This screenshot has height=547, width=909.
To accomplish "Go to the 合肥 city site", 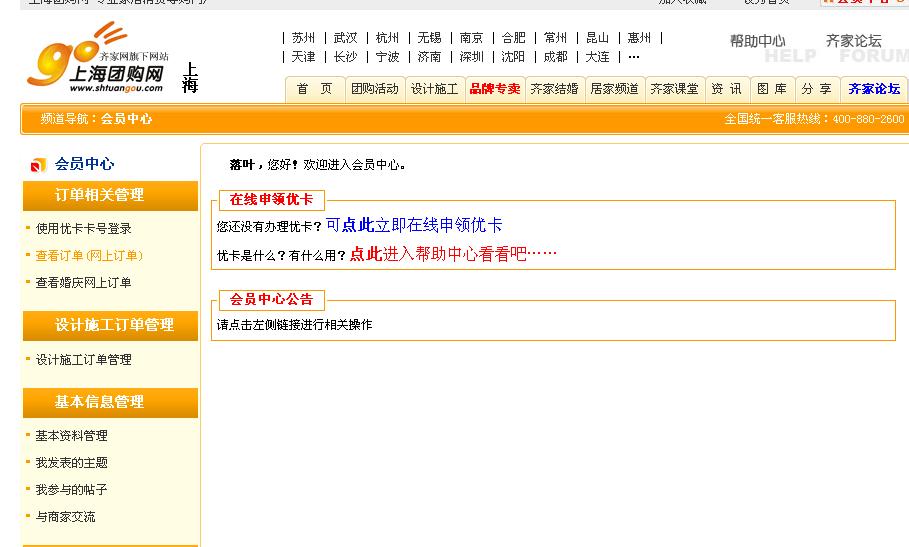I will 514,38.
